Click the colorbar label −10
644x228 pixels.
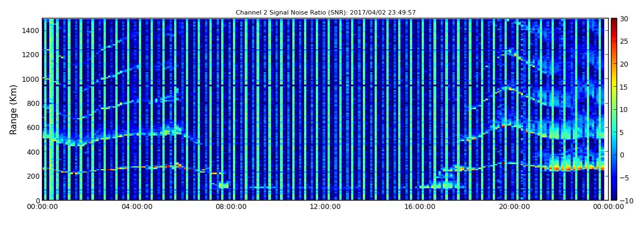pos(625,200)
